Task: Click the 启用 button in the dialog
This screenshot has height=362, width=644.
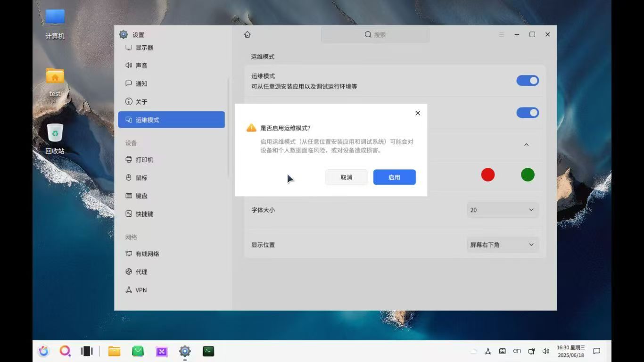Action: tap(394, 177)
